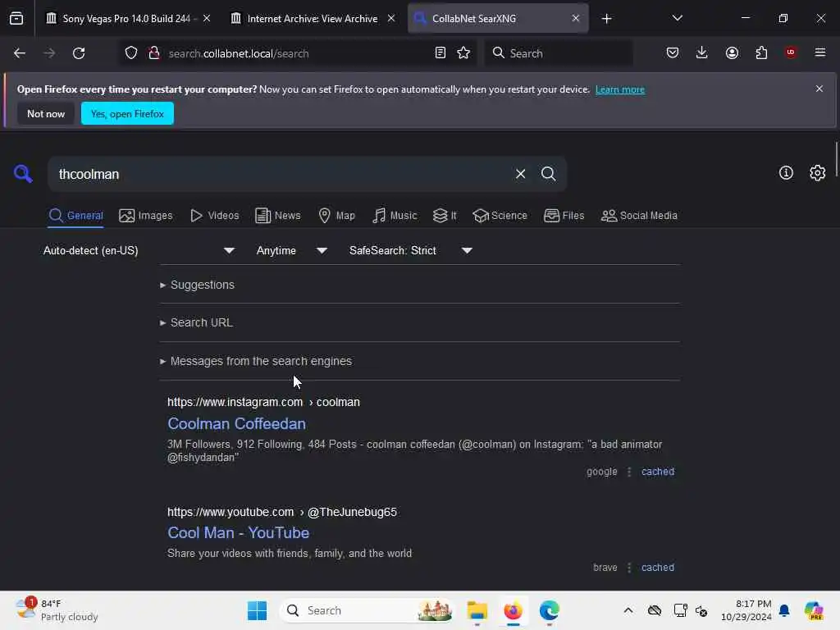Image resolution: width=840 pixels, height=630 pixels.
Task: Focus the Firefox Search box
Action: click(x=559, y=53)
